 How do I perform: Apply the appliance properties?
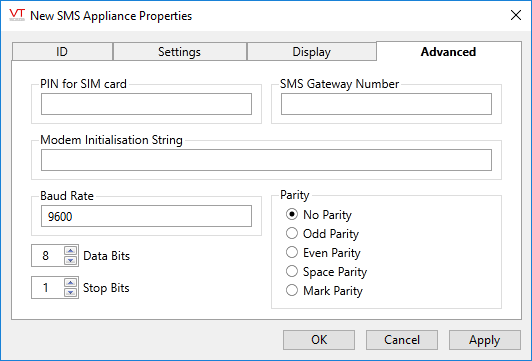[484, 340]
